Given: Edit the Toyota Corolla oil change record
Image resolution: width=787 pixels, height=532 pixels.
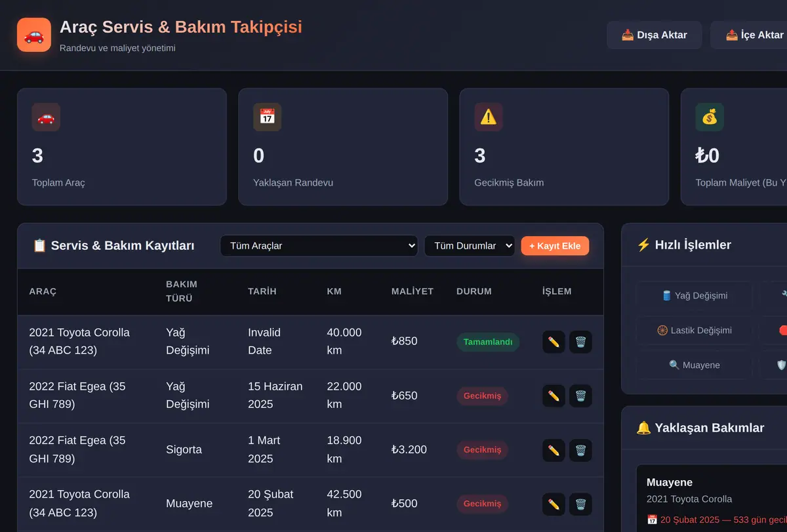Looking at the screenshot, I should pyautogui.click(x=554, y=342).
